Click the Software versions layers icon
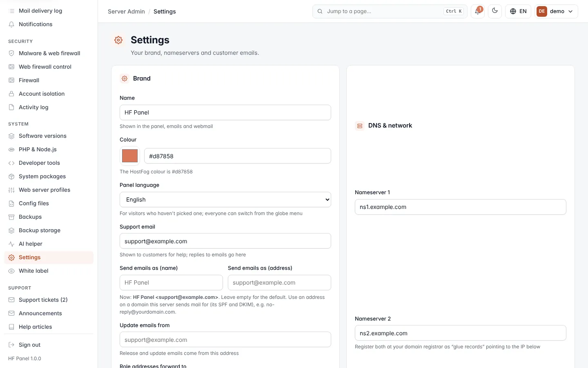The height and width of the screenshot is (368, 588). pyautogui.click(x=11, y=136)
